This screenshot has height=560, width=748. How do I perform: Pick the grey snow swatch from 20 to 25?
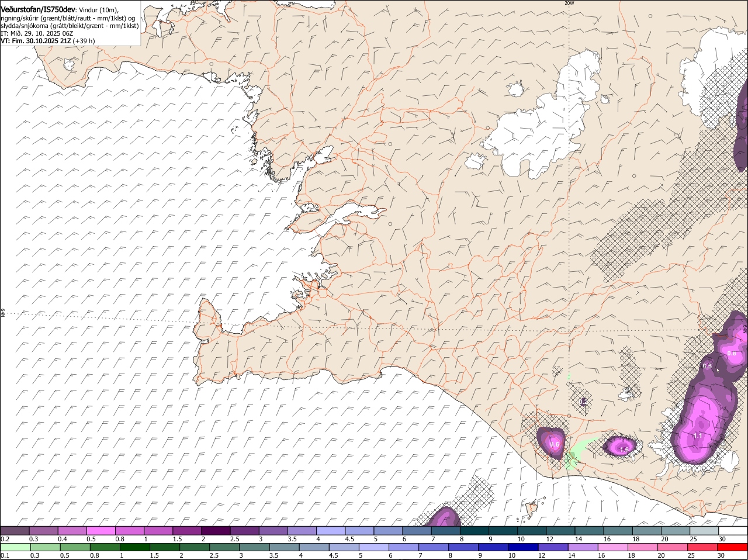pos(677,530)
